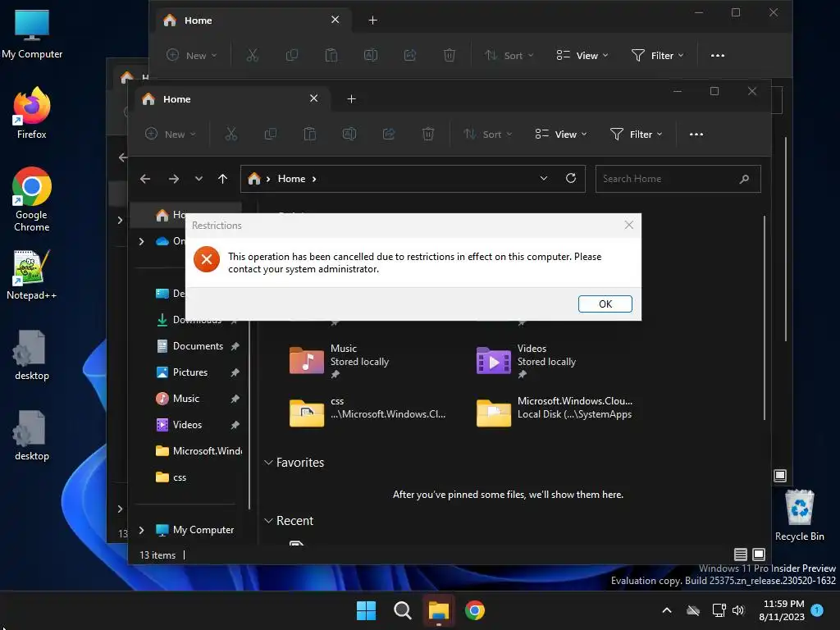The height and width of the screenshot is (630, 840).
Task: Collapse the Favorites section
Action: tap(268, 463)
